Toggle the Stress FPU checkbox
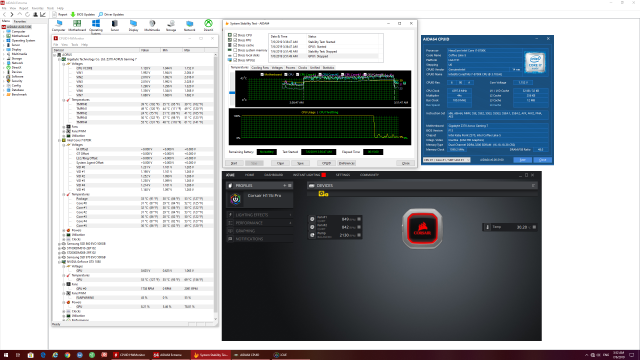Image resolution: width=640 pixels, height=360 pixels. tap(235, 40)
